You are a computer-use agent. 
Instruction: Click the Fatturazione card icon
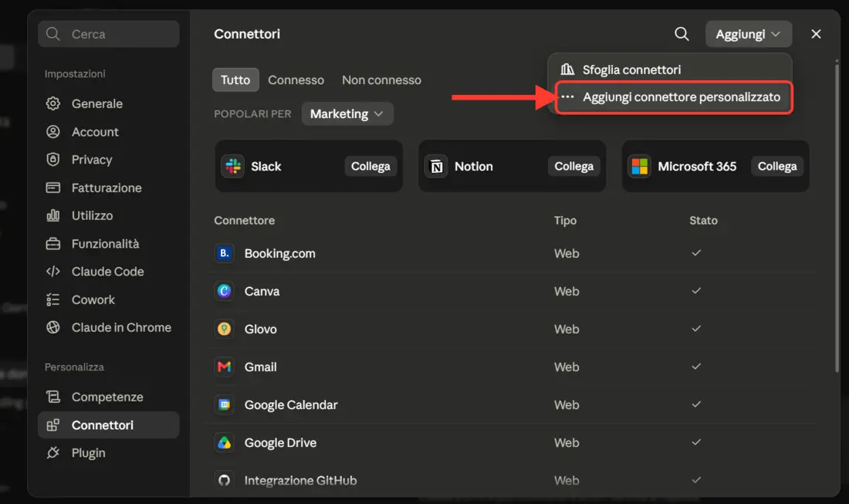tap(53, 188)
